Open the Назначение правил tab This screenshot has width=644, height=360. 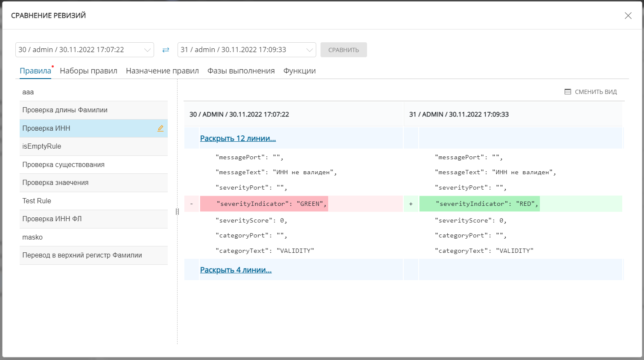(x=162, y=71)
